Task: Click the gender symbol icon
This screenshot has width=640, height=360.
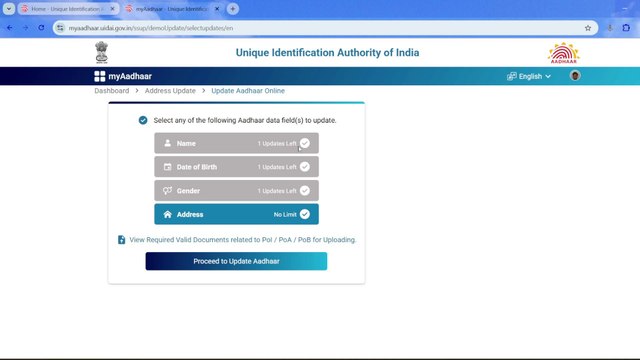Action: (167, 191)
